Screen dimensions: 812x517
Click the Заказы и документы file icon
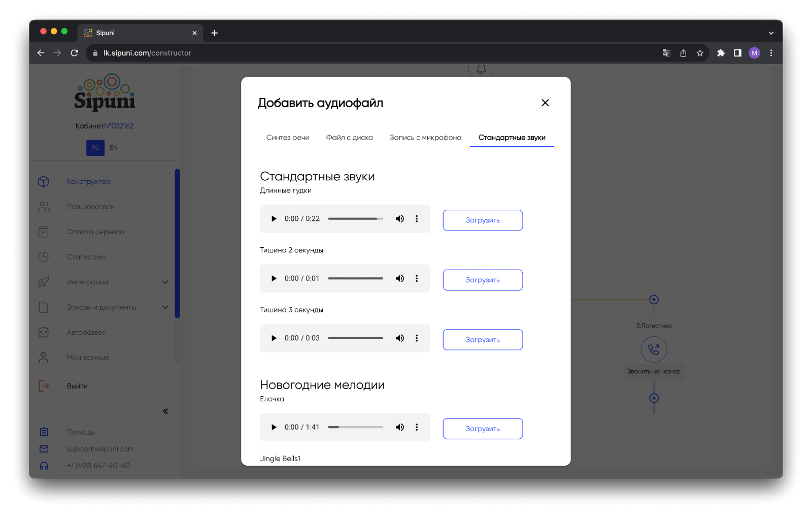click(x=44, y=307)
